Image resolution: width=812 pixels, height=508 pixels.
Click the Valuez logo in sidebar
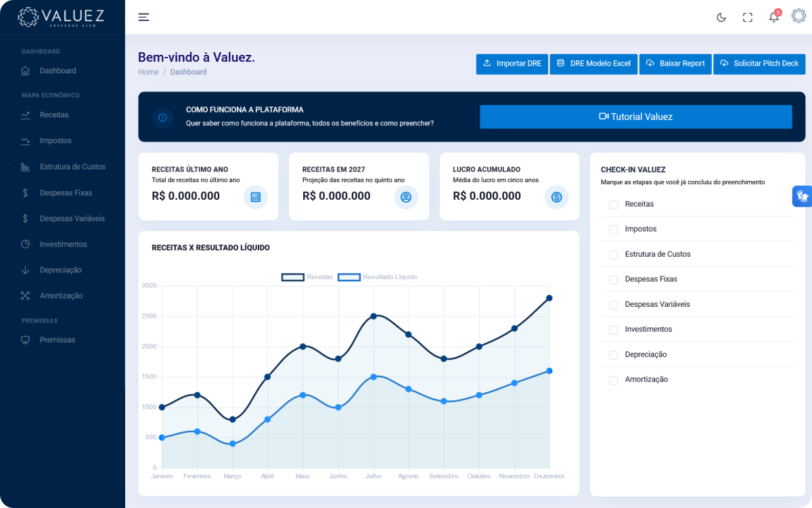(62, 17)
